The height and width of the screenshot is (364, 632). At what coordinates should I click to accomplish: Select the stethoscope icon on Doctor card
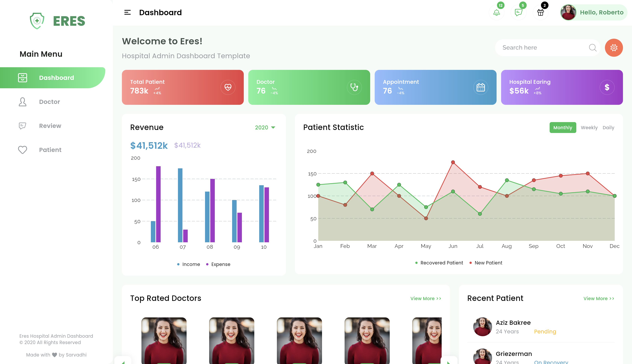pyautogui.click(x=355, y=87)
